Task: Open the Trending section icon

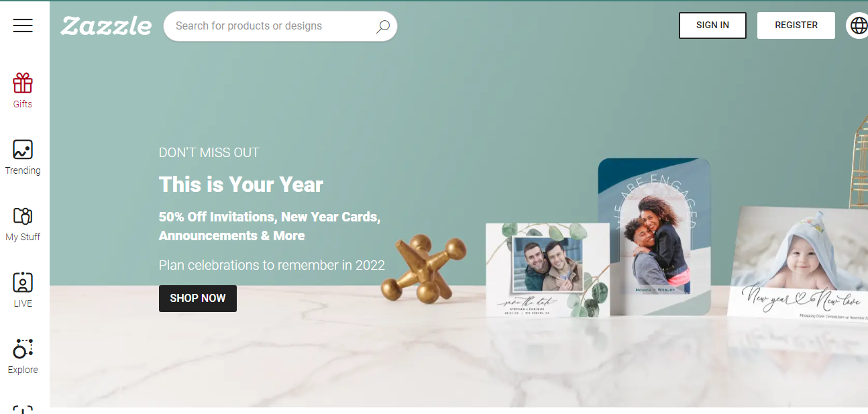Action: click(23, 150)
